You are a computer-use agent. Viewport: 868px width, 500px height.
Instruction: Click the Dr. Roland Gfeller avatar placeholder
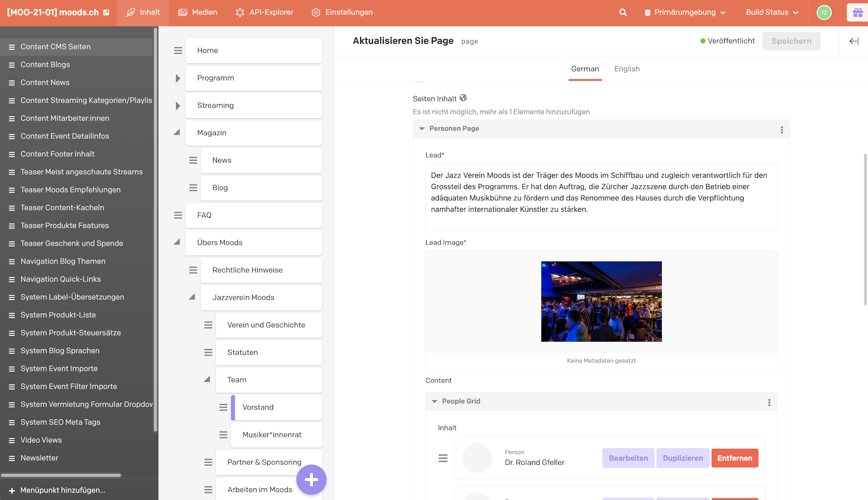pyautogui.click(x=477, y=458)
